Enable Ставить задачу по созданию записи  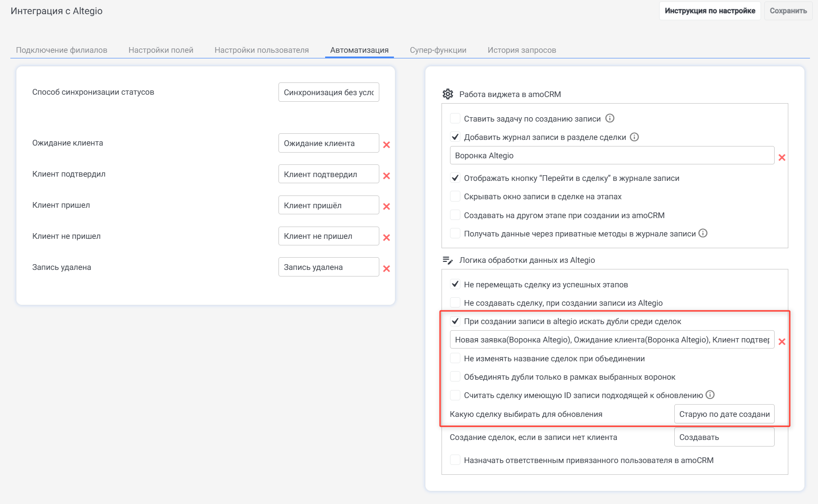[x=455, y=118]
